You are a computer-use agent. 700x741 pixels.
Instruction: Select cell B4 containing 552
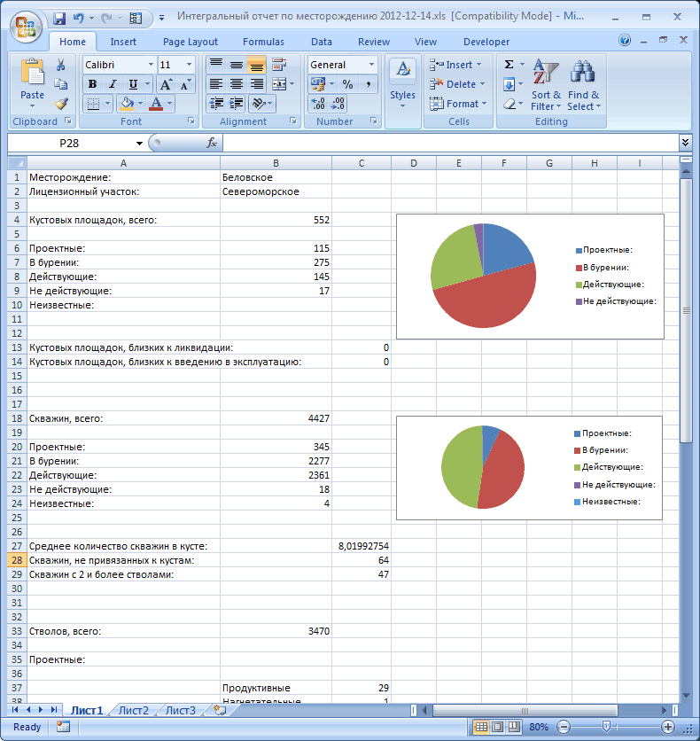[x=276, y=220]
